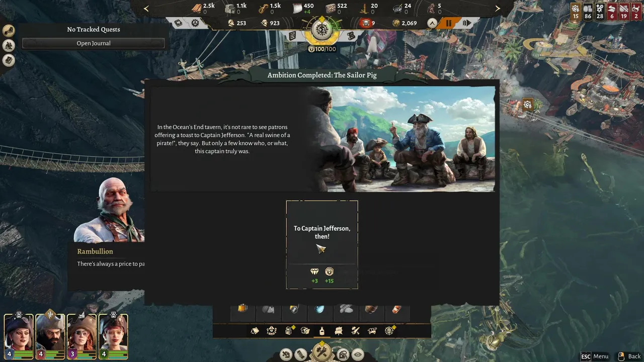Collapse the top bar with the up chevron
The width and height of the screenshot is (644, 362).
click(x=432, y=23)
